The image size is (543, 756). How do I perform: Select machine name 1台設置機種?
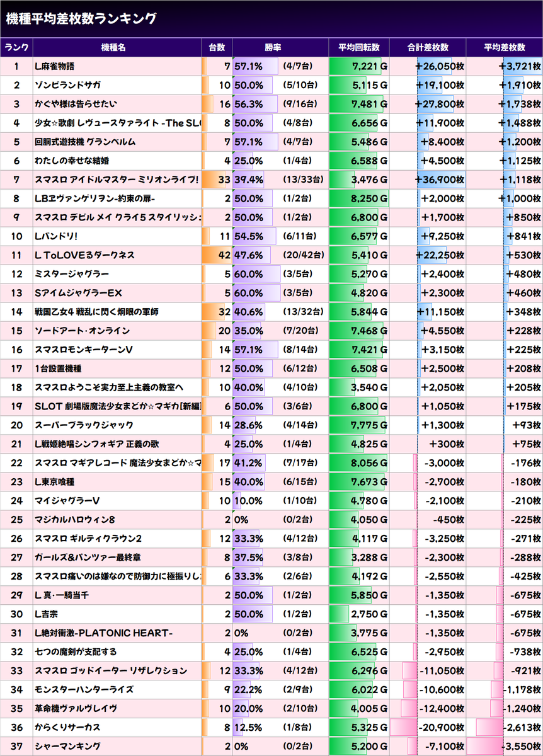pos(59,369)
